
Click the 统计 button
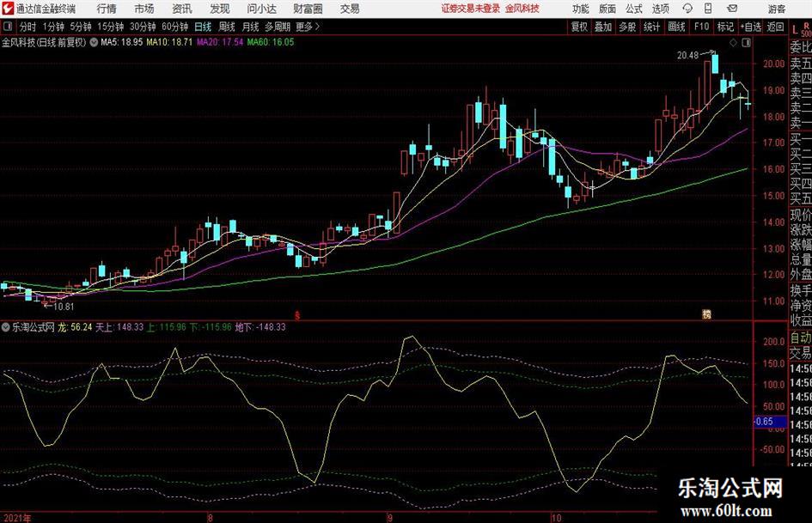[651, 27]
